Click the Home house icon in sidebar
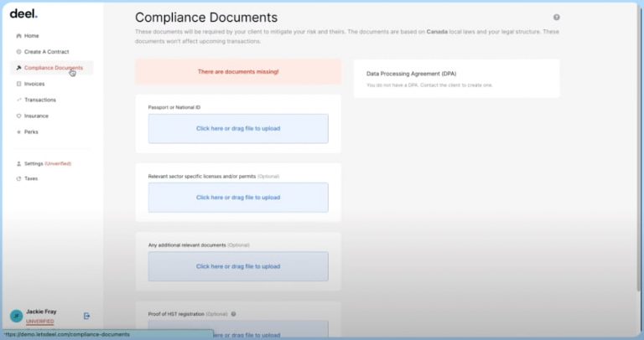644x340 pixels. pyautogui.click(x=18, y=36)
